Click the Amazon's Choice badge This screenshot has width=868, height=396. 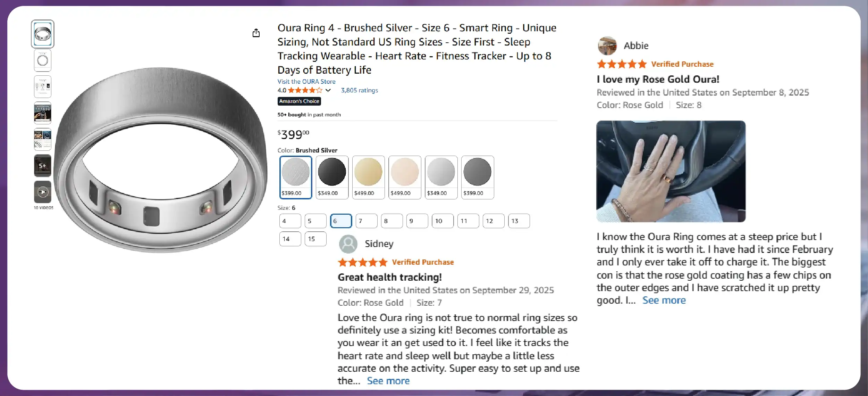[x=299, y=101]
